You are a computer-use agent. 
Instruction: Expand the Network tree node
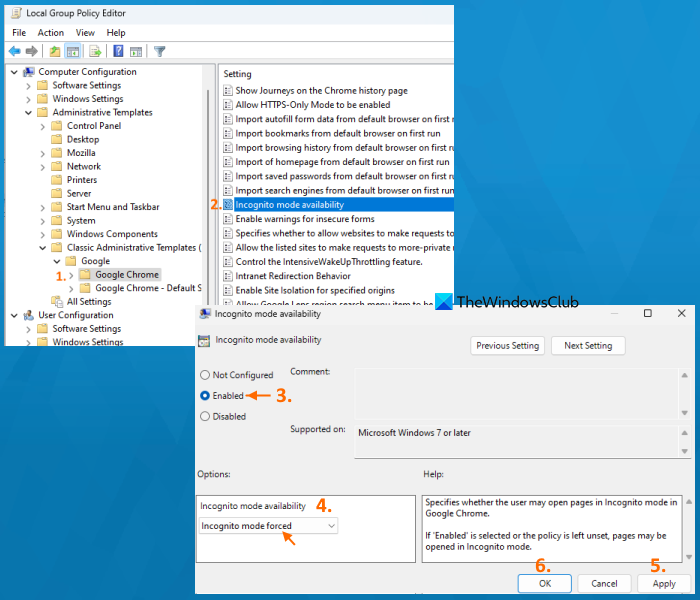pos(43,167)
